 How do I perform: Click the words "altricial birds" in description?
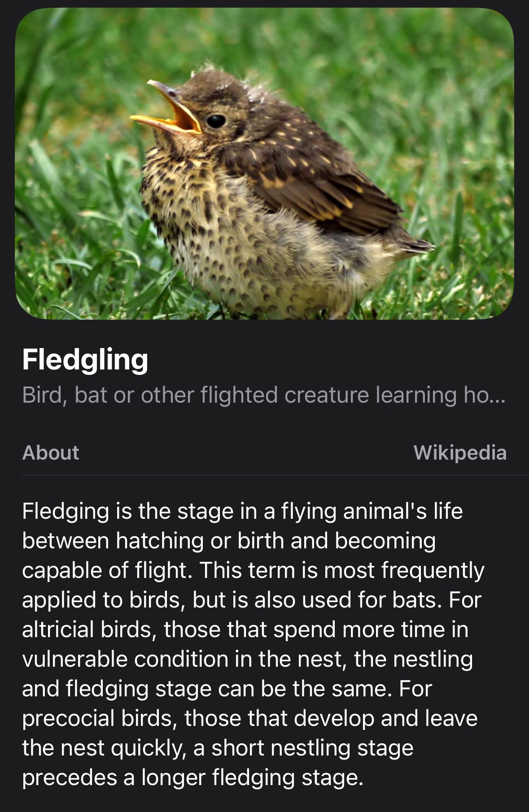point(89,629)
